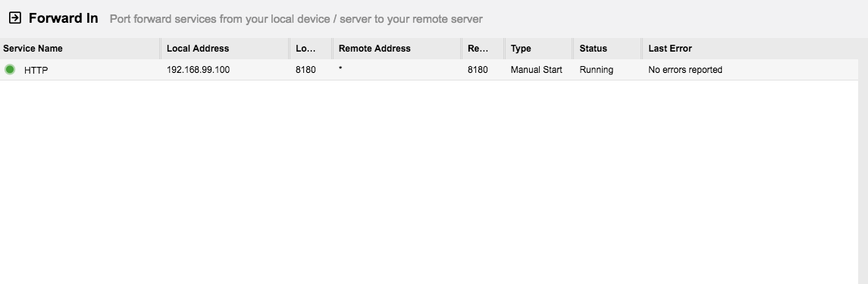This screenshot has height=284, width=868.
Task: Click the 'No errors reported' cell
Action: (685, 70)
